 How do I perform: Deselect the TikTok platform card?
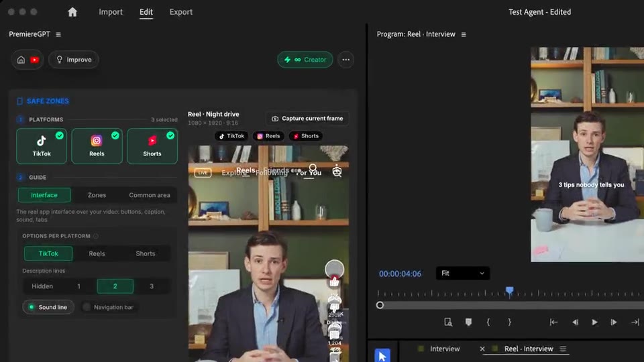tap(42, 146)
